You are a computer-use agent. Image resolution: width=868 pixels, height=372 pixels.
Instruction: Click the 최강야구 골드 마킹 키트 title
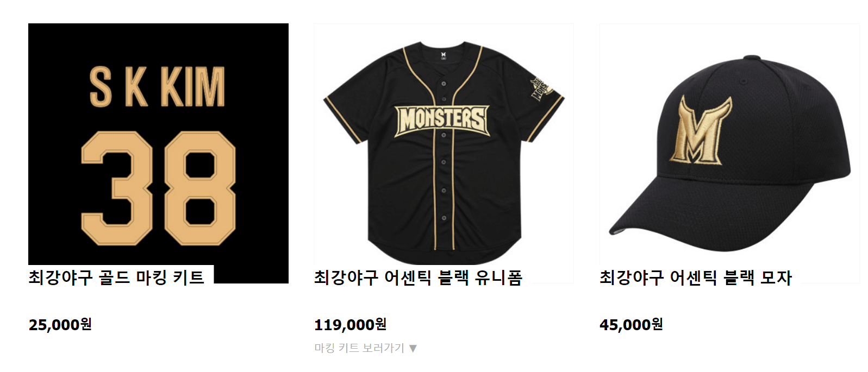116,278
